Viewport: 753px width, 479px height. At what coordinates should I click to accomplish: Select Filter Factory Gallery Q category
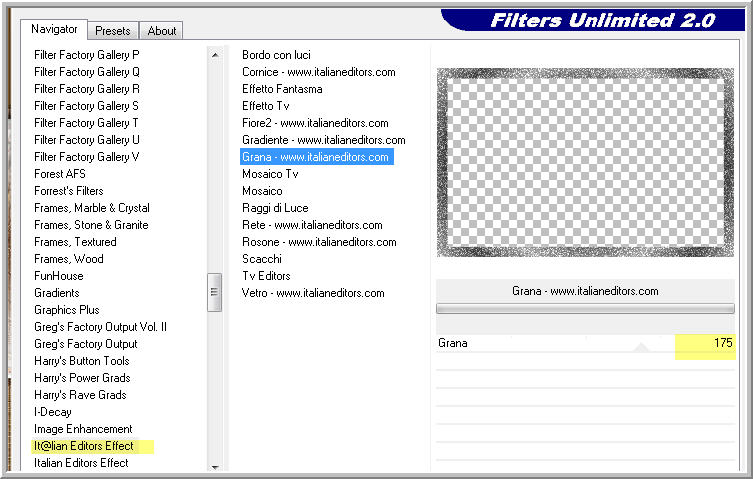[87, 72]
